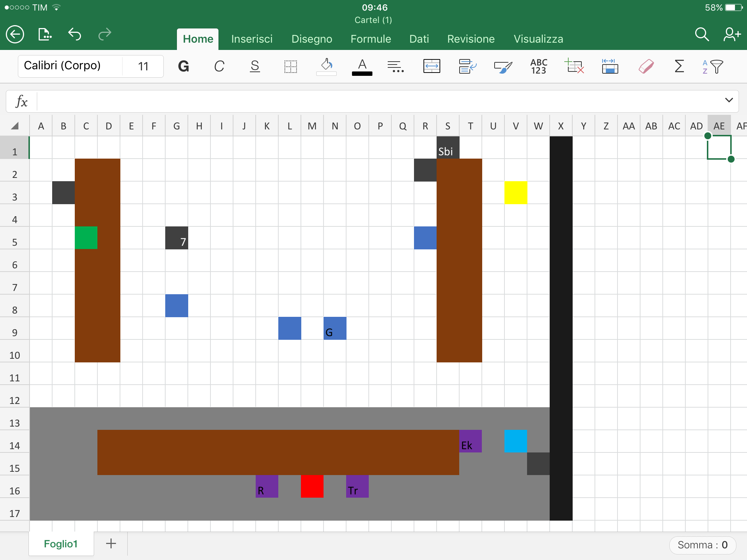747x560 pixels.
Task: Expand the formula bar chevron
Action: [x=729, y=100]
